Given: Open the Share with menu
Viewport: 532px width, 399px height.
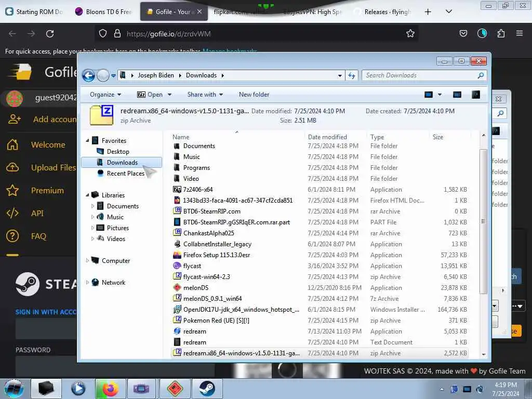Looking at the screenshot, I should click(205, 95).
